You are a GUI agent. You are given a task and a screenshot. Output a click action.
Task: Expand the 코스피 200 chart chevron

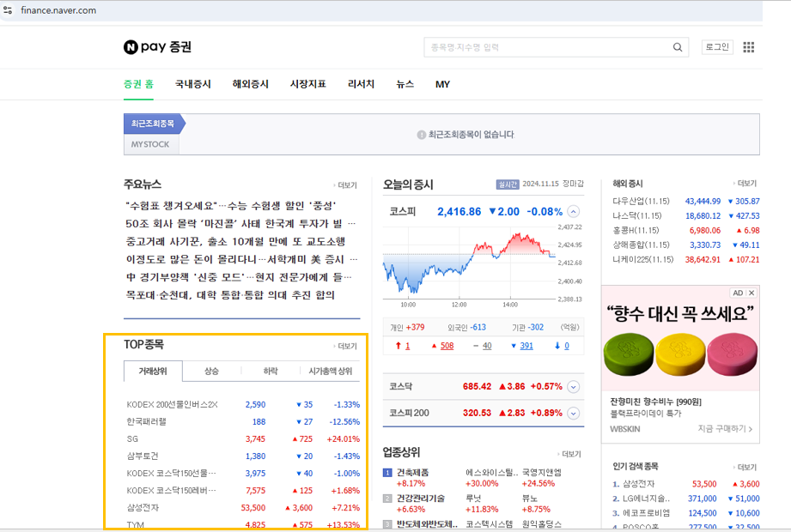(574, 413)
